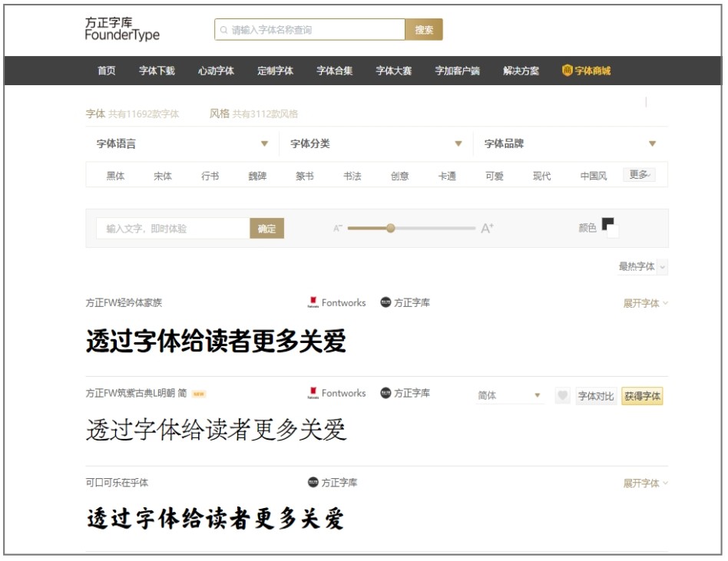Open 字体下载 in the navigation bar
728x561 pixels.
(x=157, y=71)
